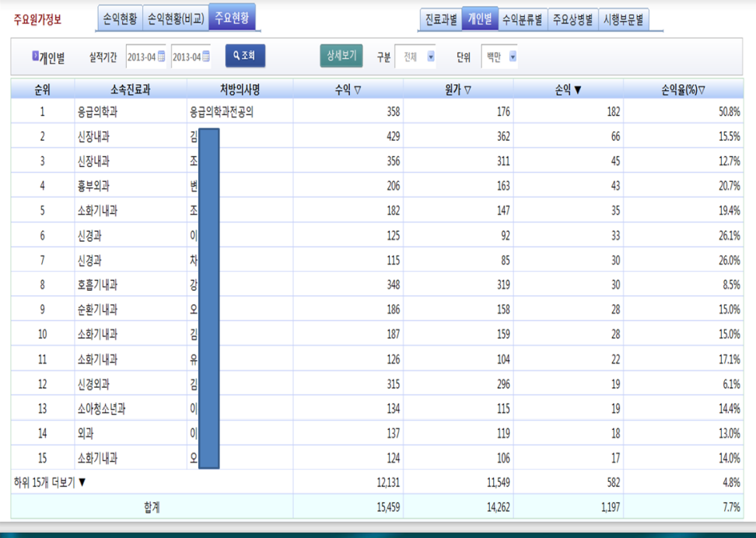Sort by 수익 column header
This screenshot has width=756, height=538.
click(348, 89)
